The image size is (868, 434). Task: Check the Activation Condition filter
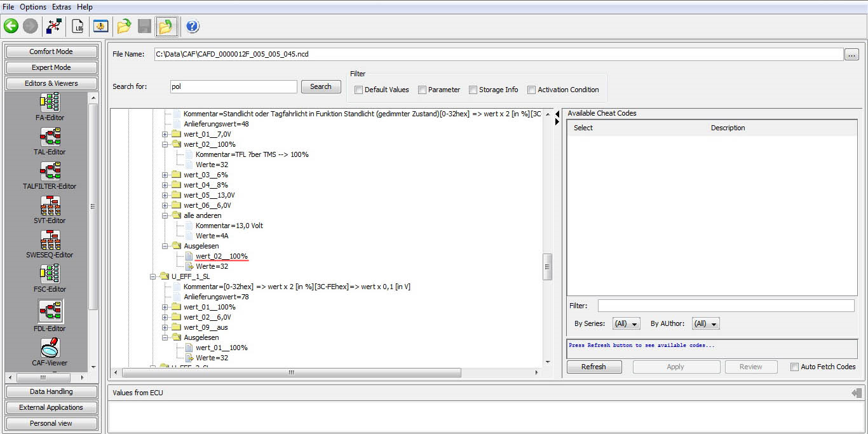532,90
